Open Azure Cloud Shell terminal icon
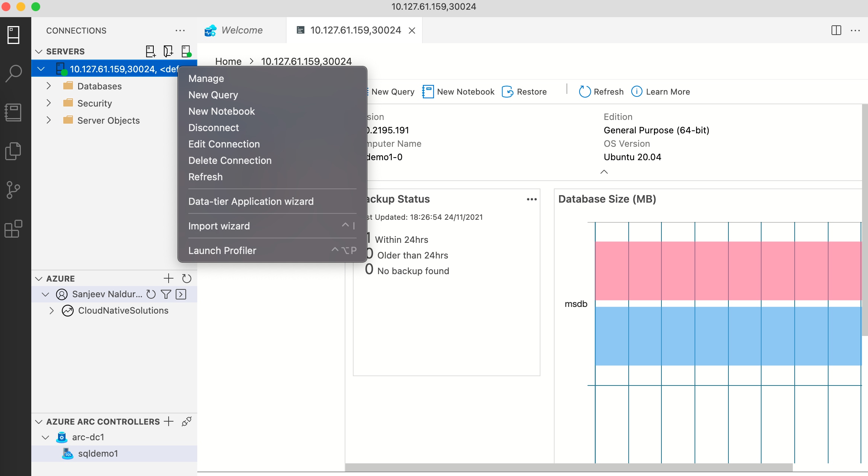 (x=181, y=294)
